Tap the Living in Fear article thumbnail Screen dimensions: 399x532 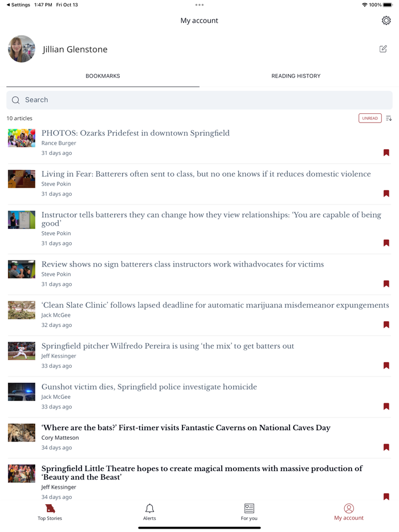[22, 179]
